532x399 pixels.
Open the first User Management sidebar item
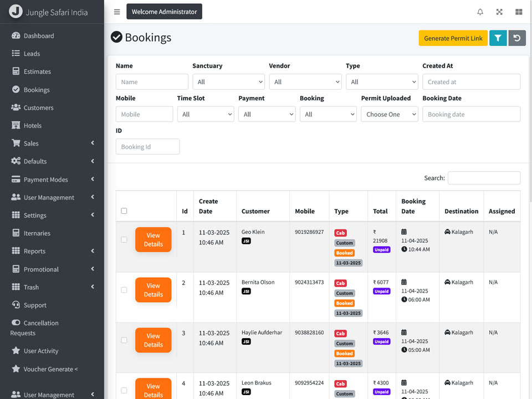(x=52, y=197)
